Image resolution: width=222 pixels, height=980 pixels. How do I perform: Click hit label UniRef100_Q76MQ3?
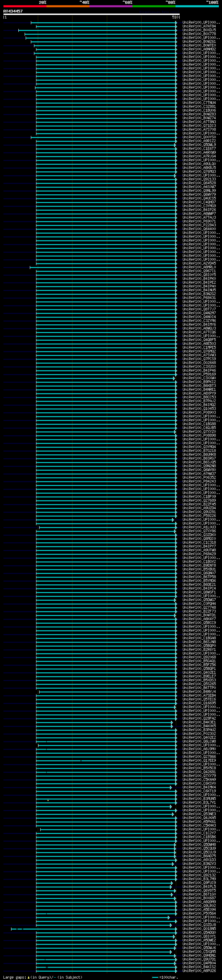(199, 172)
